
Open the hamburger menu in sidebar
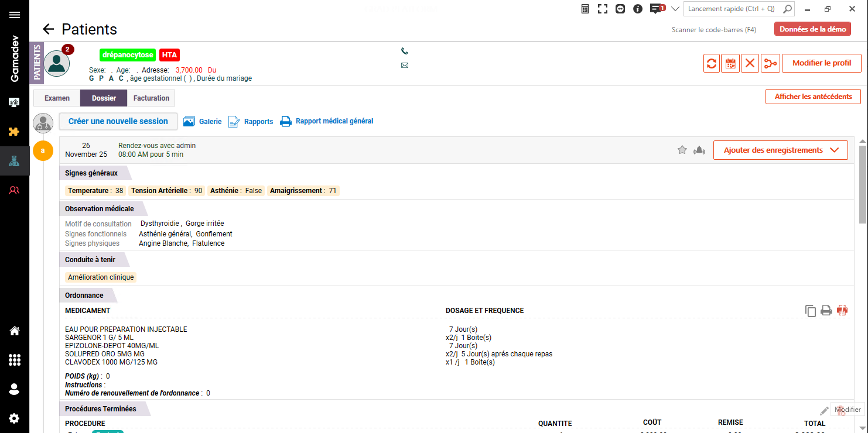(x=15, y=15)
